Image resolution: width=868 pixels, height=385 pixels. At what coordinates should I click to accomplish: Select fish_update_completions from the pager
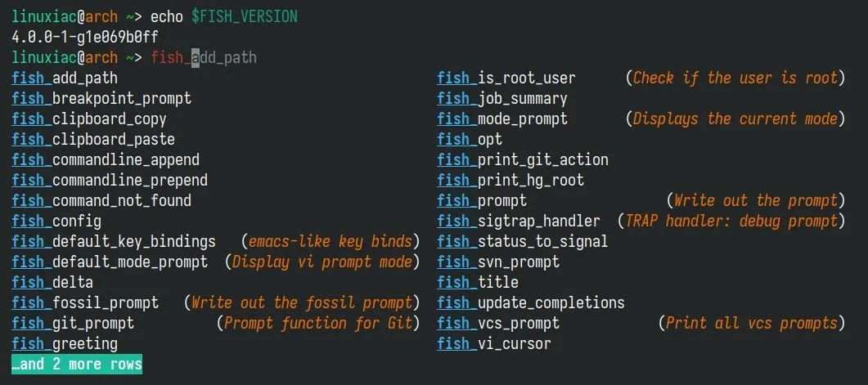tap(531, 303)
